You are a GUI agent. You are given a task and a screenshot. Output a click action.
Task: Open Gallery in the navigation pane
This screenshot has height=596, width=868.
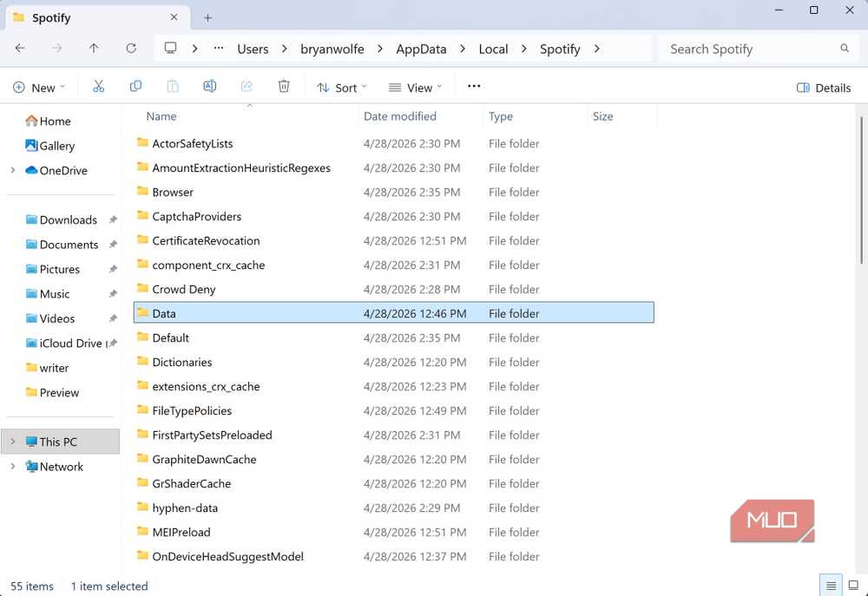tap(49, 146)
